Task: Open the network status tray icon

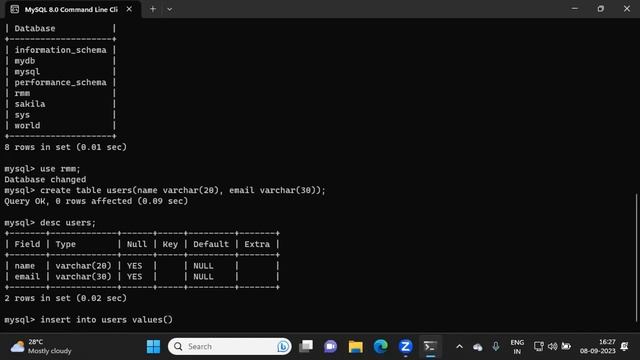Action: (x=538, y=347)
